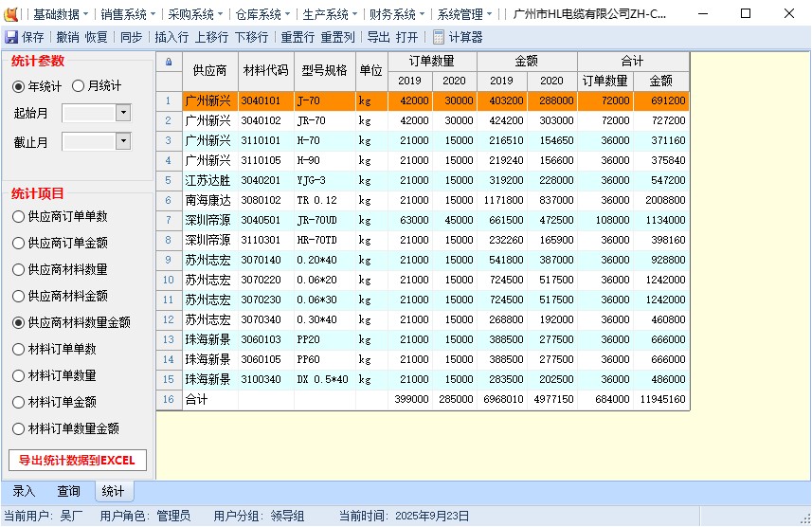
Task: Click 导出 export in the toolbar
Action: (378, 37)
